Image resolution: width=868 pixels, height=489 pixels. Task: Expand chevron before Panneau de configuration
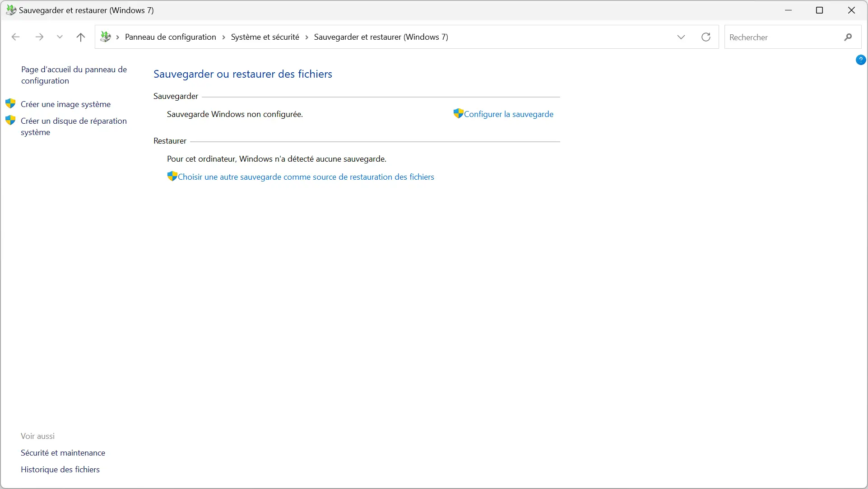(x=117, y=37)
